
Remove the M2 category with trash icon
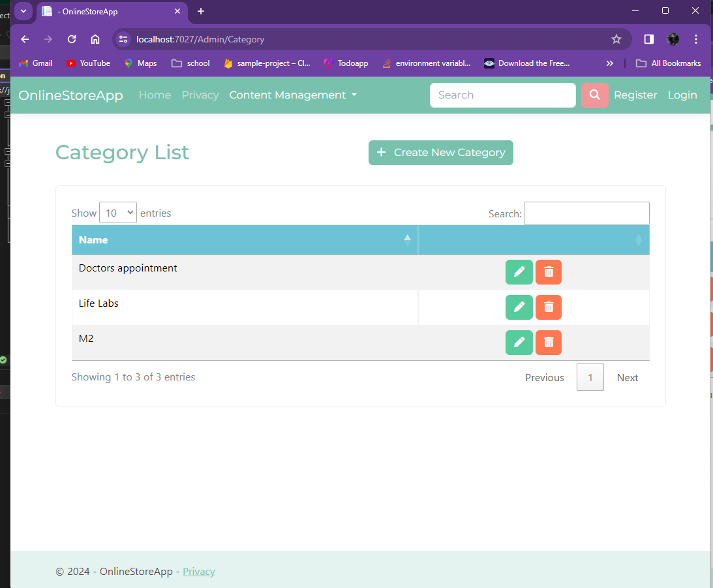549,343
